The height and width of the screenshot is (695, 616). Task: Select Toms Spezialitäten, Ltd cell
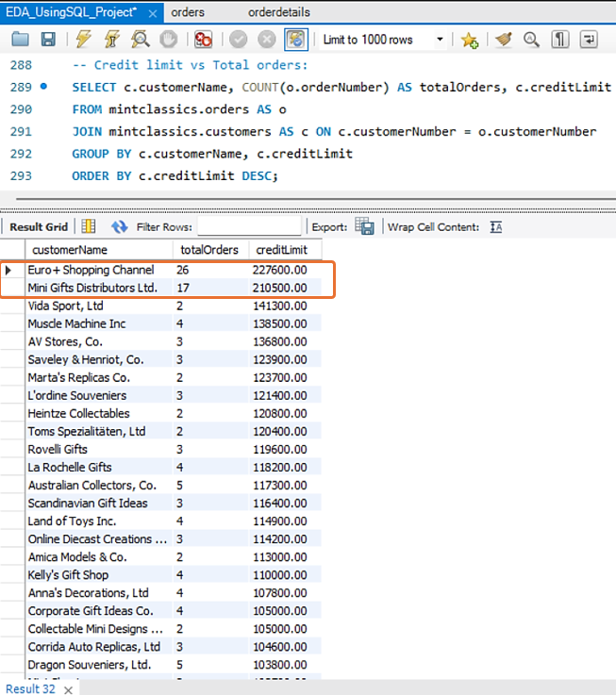[99, 432]
